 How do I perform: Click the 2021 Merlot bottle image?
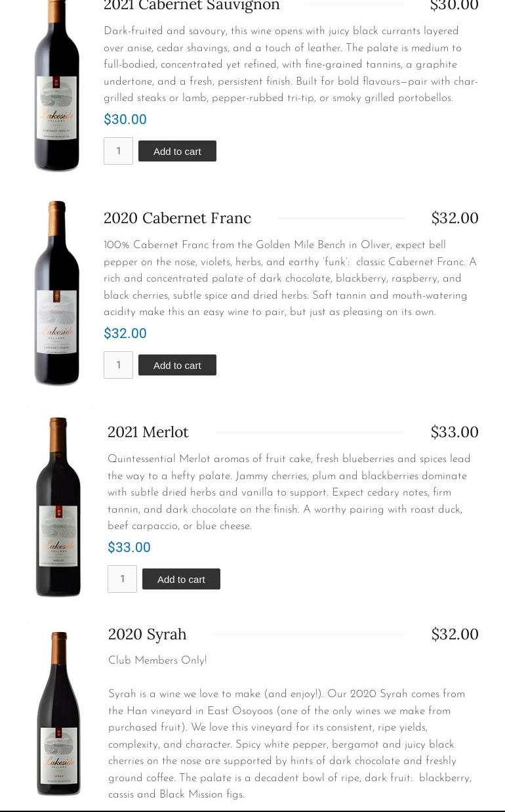tap(58, 507)
